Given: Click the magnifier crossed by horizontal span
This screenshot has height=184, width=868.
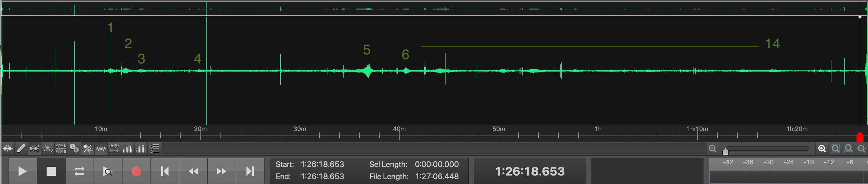Looking at the screenshot, I should tap(861, 149).
